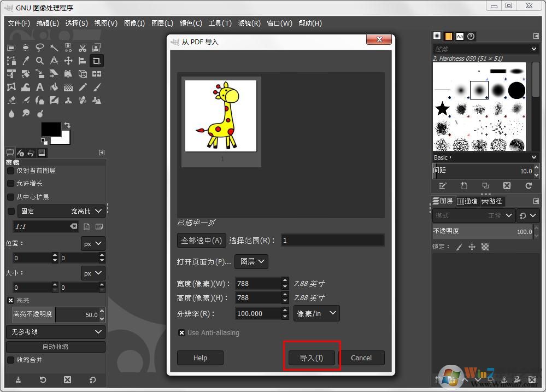Open the 像素/in resolution unit dropdown

[316, 313]
